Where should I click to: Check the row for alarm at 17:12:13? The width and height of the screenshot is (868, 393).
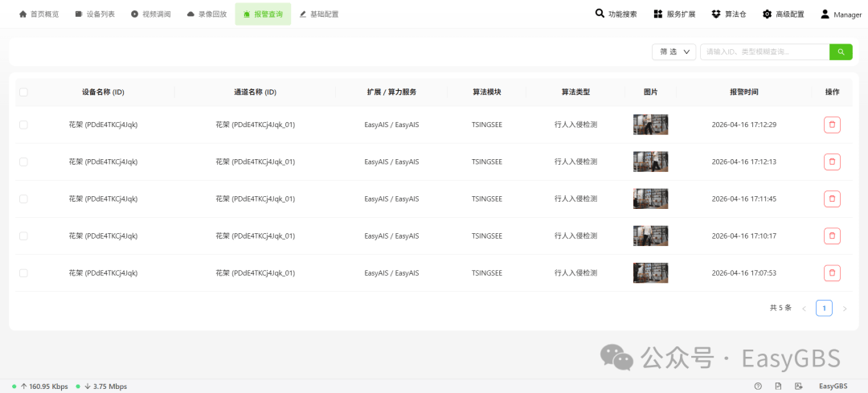pos(24,162)
